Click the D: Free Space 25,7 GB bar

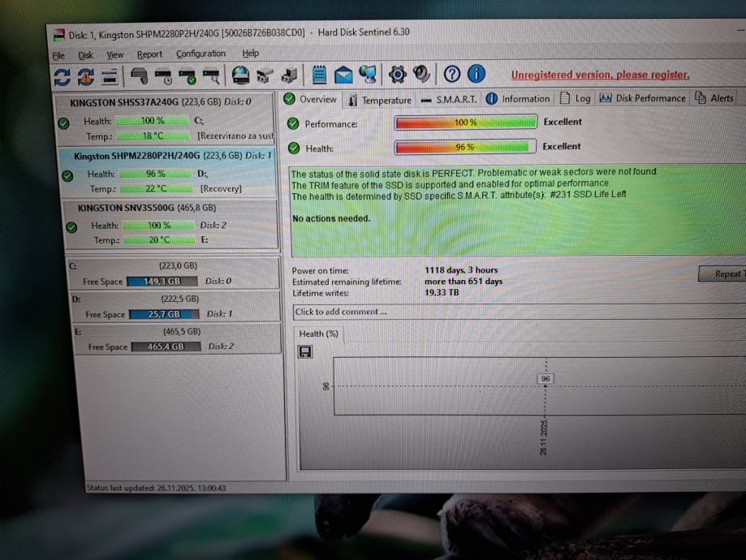pos(164,314)
